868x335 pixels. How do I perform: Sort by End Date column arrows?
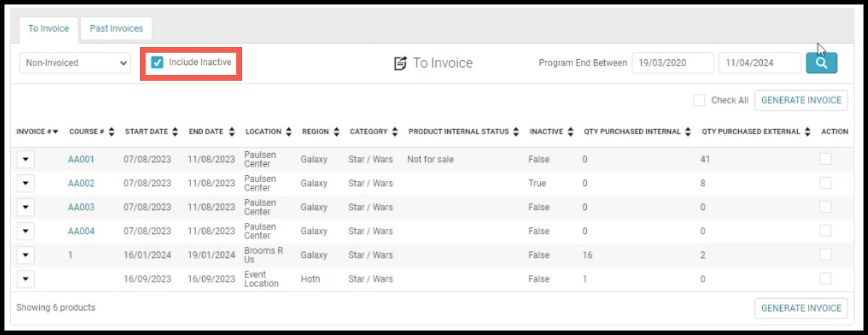(x=232, y=132)
